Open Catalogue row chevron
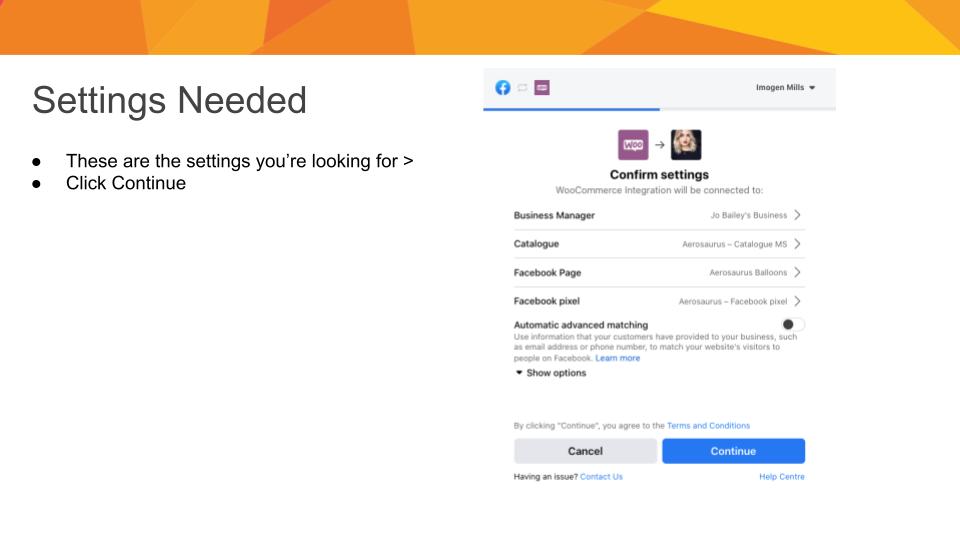This screenshot has width=960, height=540. tap(797, 244)
